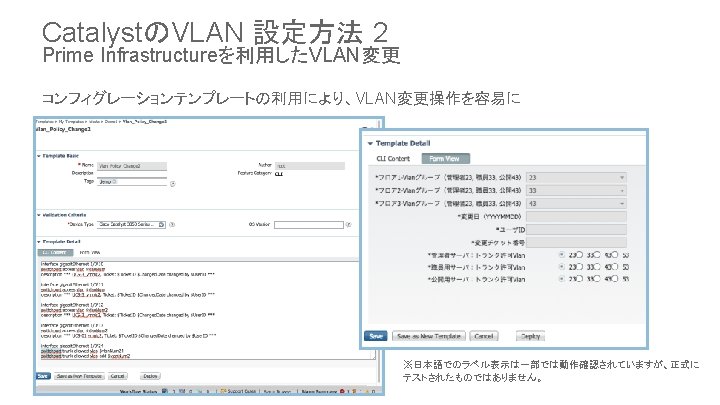Viewport: 720px width, 405px height.
Task: Click Deploy button in left CLI window
Action: [150, 376]
